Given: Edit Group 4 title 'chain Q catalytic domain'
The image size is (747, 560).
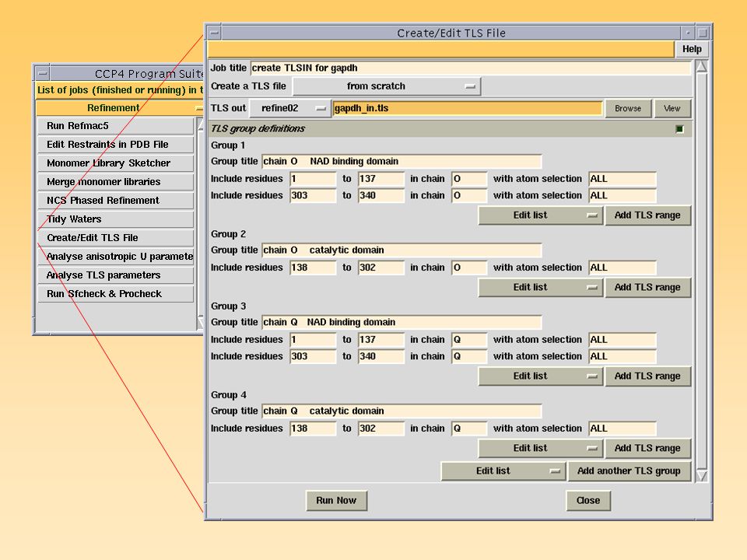Looking at the screenshot, I should [402, 411].
